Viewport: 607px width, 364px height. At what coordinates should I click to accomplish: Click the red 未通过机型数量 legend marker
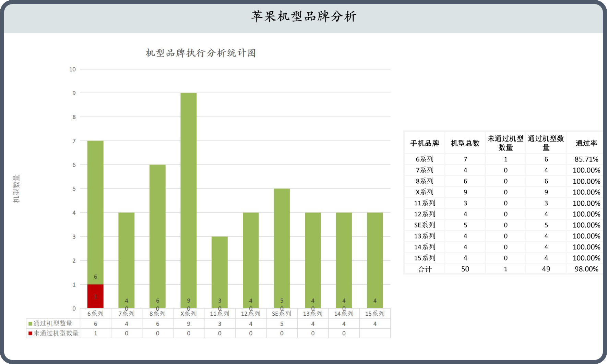coord(30,333)
